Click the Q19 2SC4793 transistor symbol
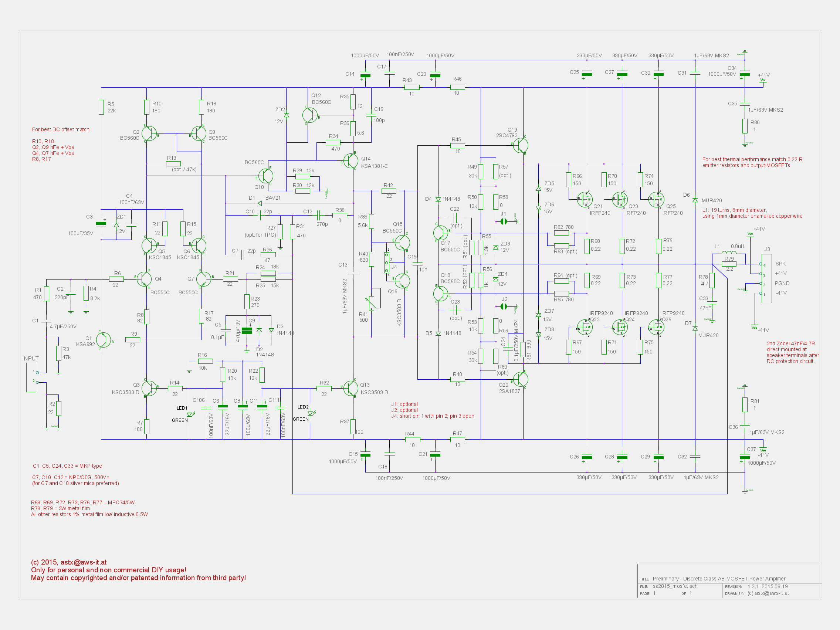840x630 pixels. click(520, 145)
